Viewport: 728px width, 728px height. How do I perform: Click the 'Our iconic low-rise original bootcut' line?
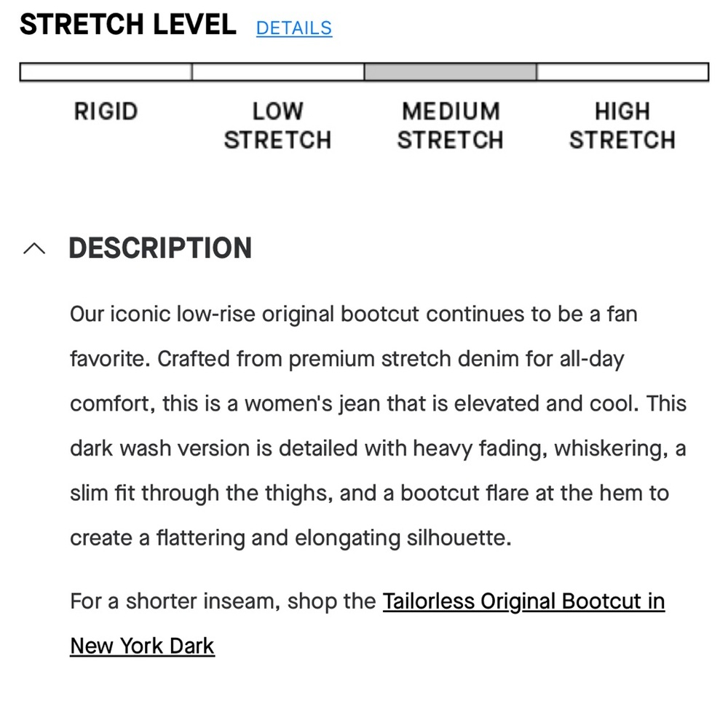[x=354, y=314]
